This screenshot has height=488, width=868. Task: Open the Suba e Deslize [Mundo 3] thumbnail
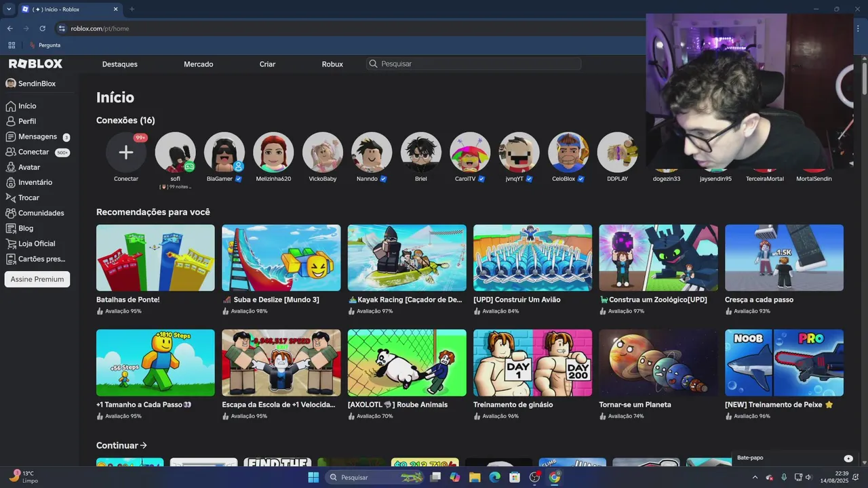(x=281, y=258)
